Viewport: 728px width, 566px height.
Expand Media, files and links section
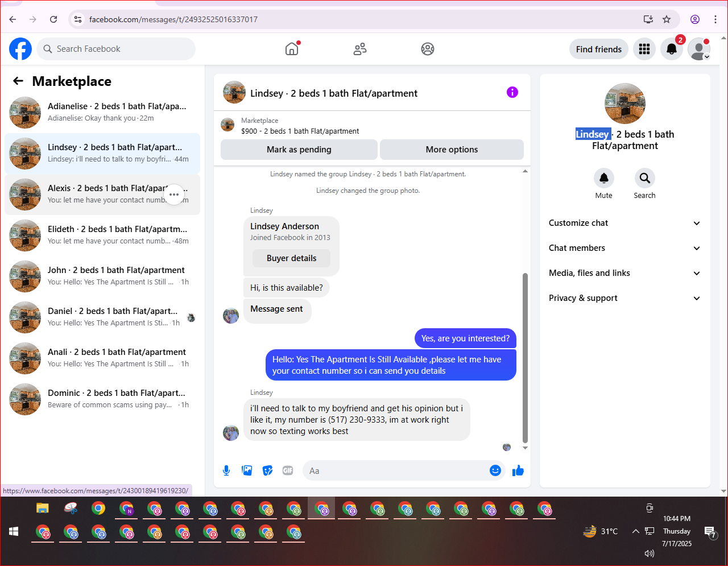point(624,273)
